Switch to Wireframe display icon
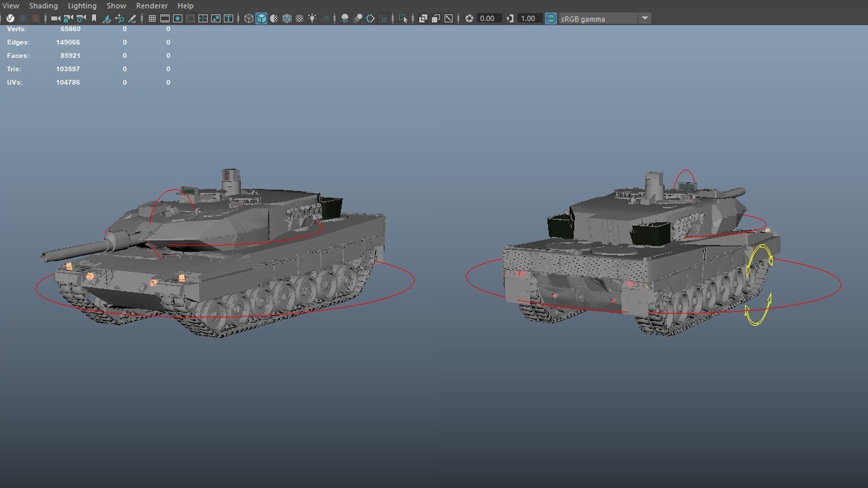 pyautogui.click(x=249, y=19)
